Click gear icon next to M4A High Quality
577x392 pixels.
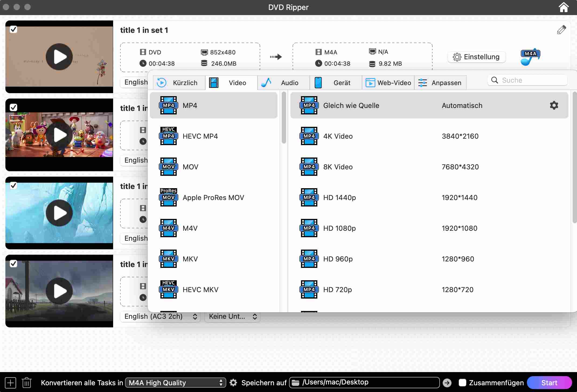(x=233, y=383)
